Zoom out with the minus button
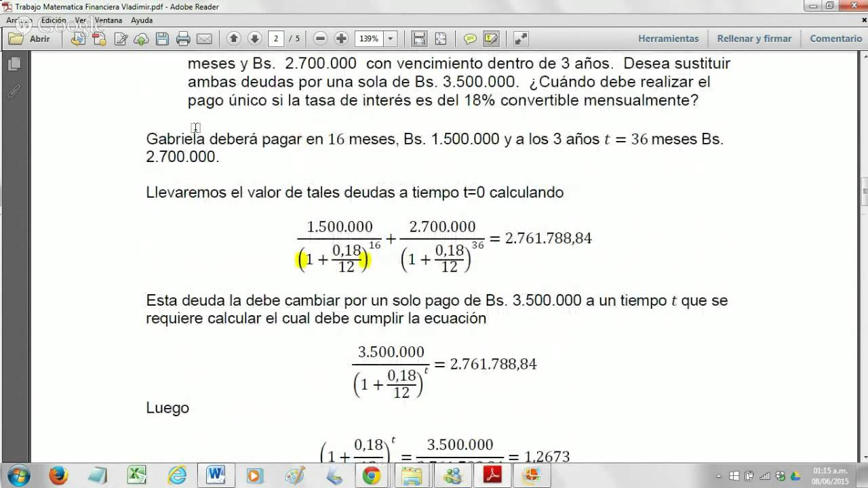The width and height of the screenshot is (868, 488). click(321, 39)
